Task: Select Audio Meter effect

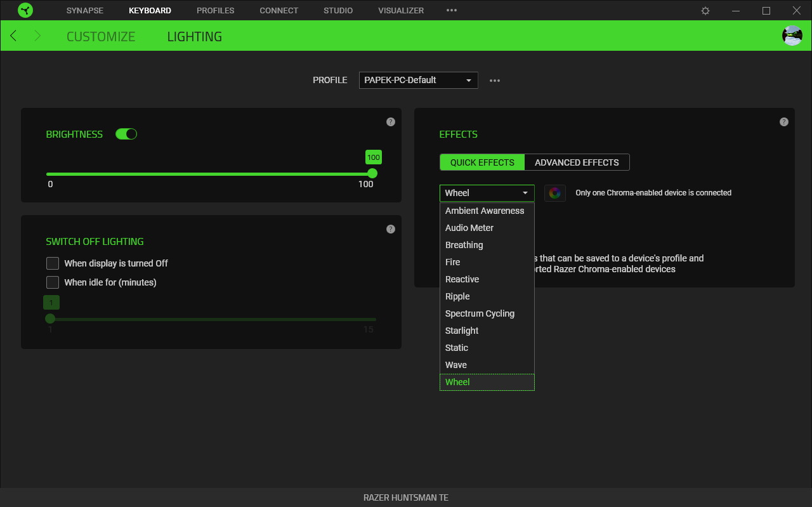Action: point(487,228)
